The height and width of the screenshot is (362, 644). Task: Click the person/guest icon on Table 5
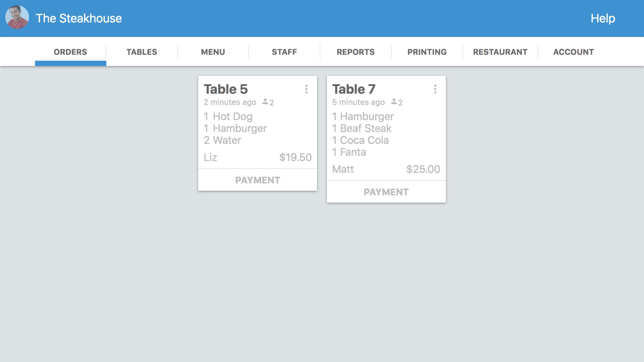point(266,102)
